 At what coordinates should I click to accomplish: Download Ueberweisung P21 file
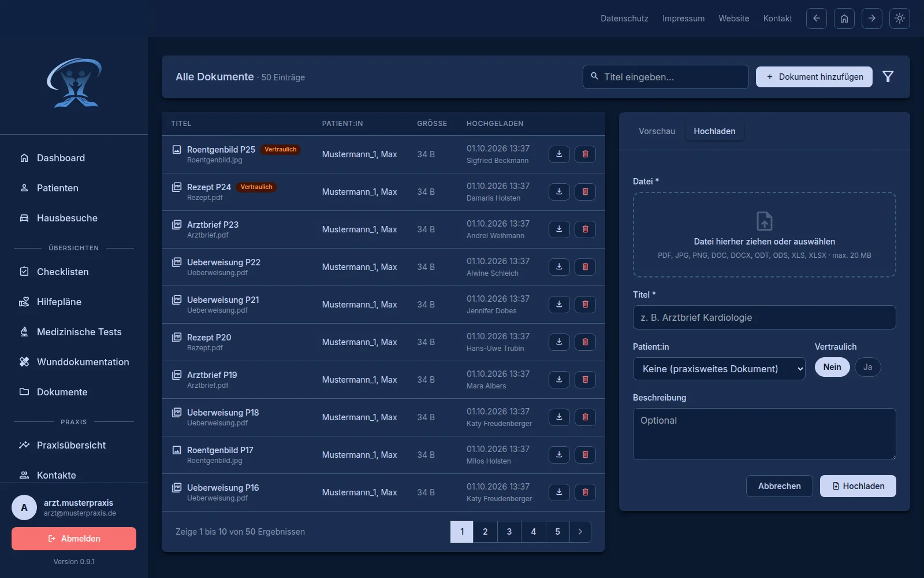(x=559, y=305)
